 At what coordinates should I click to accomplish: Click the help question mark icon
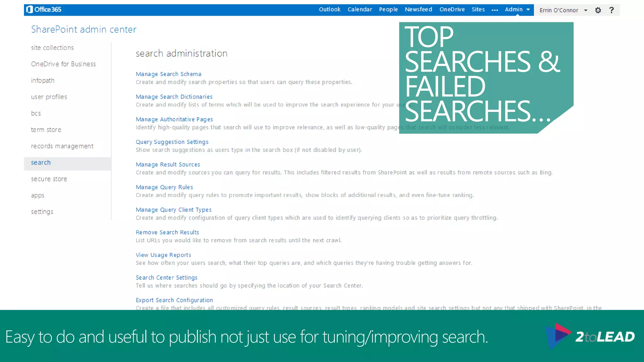click(x=611, y=10)
